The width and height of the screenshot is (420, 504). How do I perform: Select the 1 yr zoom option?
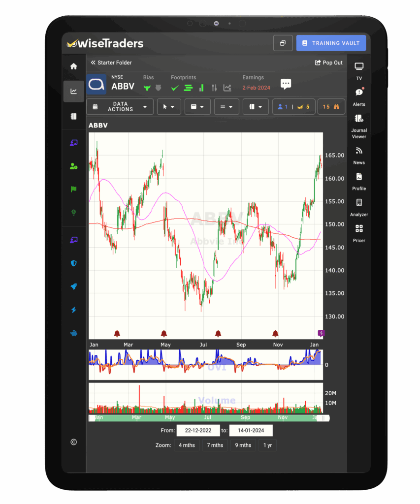267,445
